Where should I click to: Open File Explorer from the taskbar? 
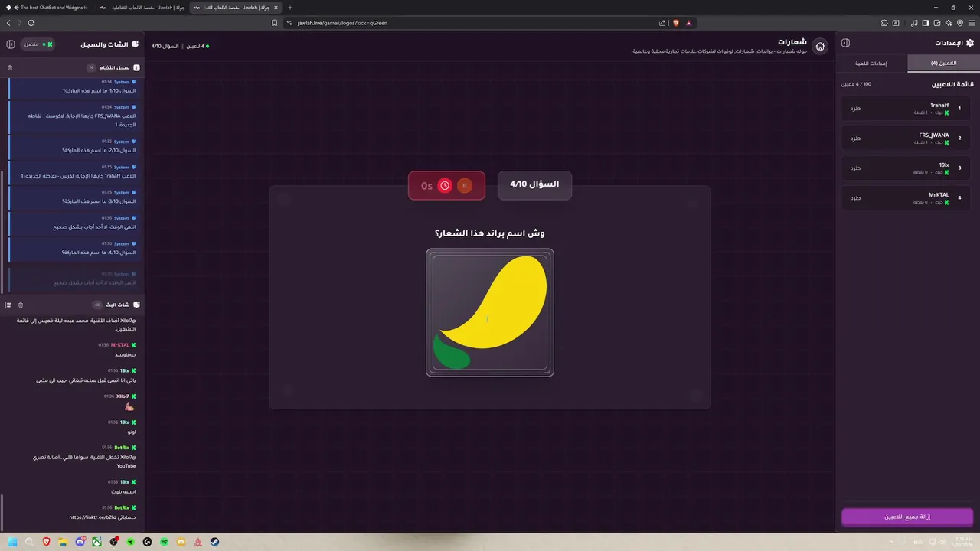point(63,542)
